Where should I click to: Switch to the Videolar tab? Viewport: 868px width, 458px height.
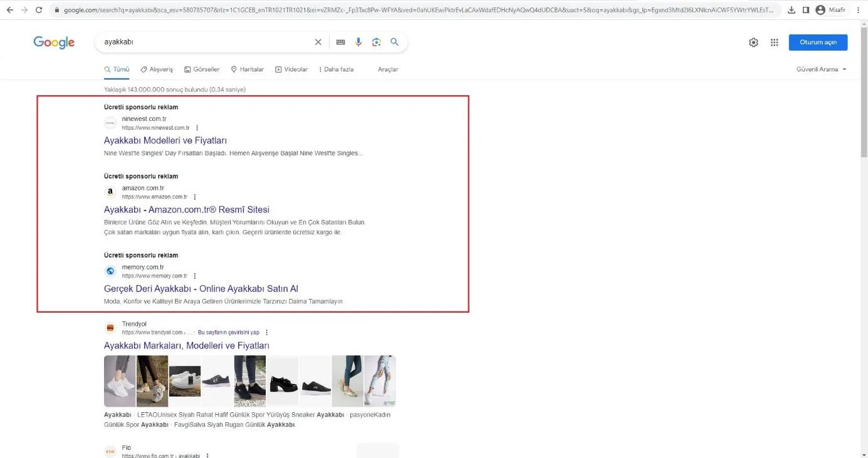tap(291, 70)
